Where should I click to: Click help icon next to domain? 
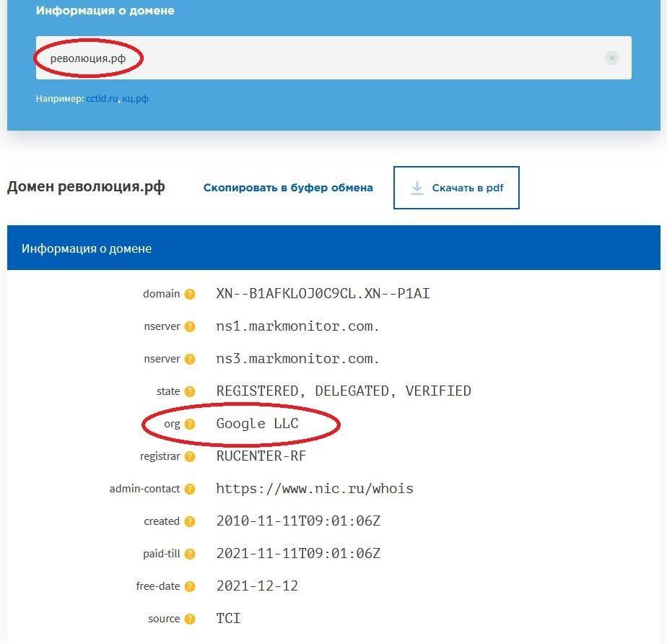190,294
